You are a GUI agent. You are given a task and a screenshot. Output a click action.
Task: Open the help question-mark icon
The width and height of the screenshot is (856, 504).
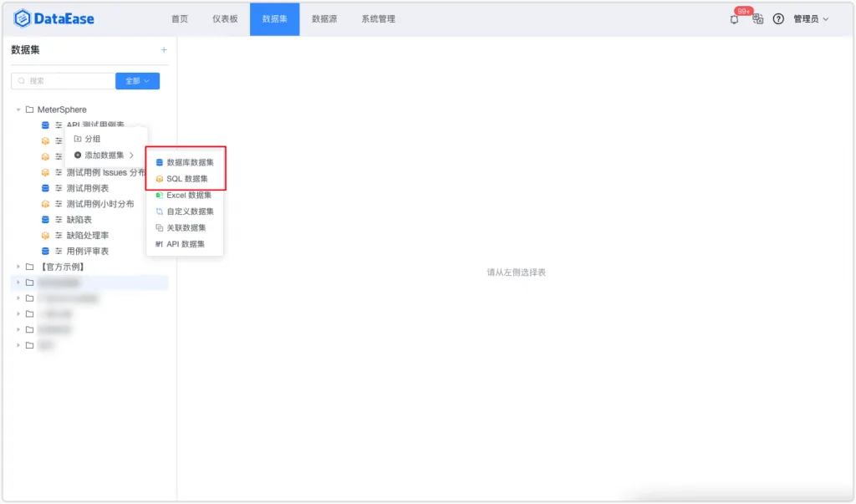(x=778, y=19)
